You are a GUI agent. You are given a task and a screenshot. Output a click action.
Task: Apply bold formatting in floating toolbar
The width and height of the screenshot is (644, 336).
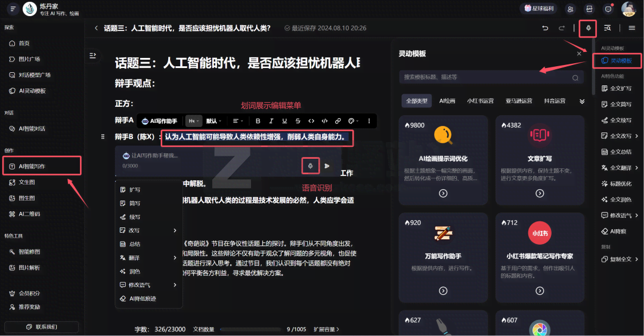point(258,121)
